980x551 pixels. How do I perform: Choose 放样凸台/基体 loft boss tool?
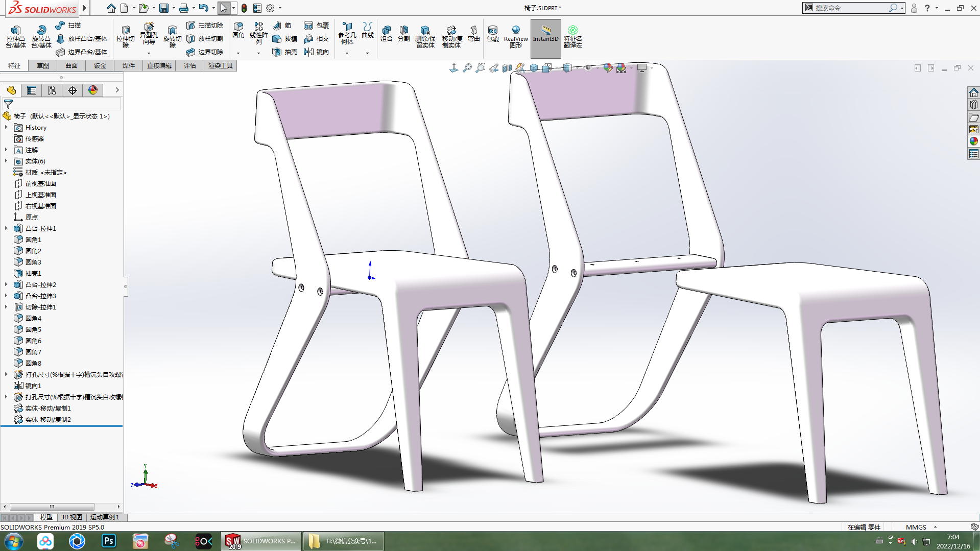pyautogui.click(x=82, y=38)
